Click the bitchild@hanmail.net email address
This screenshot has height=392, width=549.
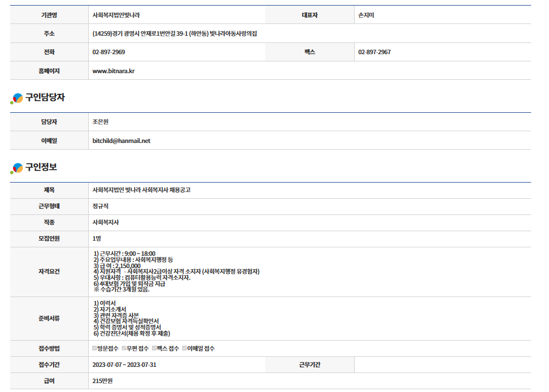click(121, 141)
